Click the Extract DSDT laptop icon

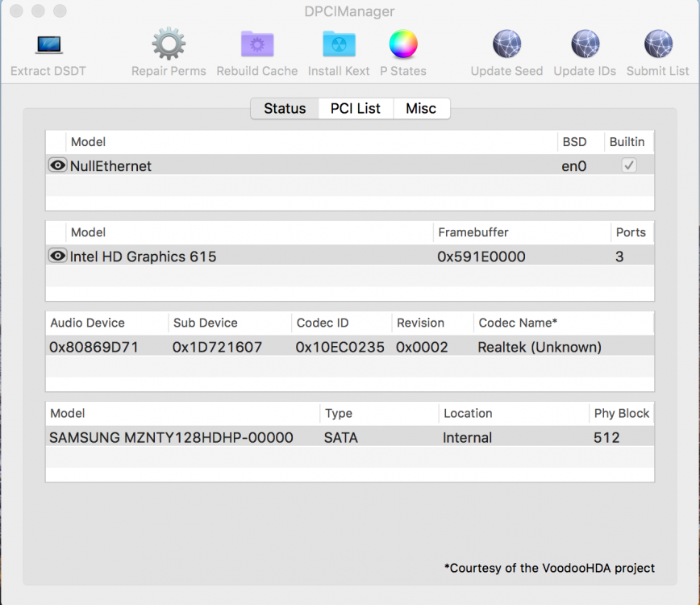(x=48, y=44)
